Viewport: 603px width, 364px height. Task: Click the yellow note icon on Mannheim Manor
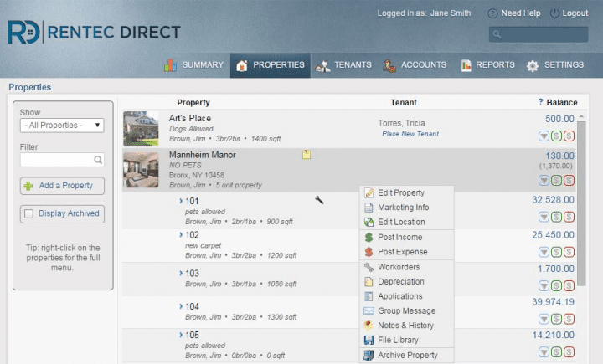(307, 155)
